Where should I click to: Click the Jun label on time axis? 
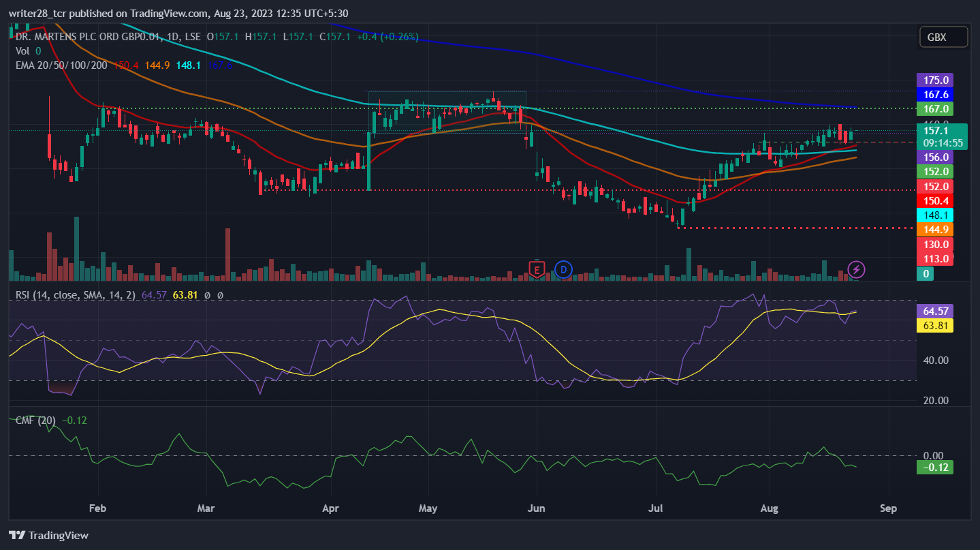[x=537, y=508]
